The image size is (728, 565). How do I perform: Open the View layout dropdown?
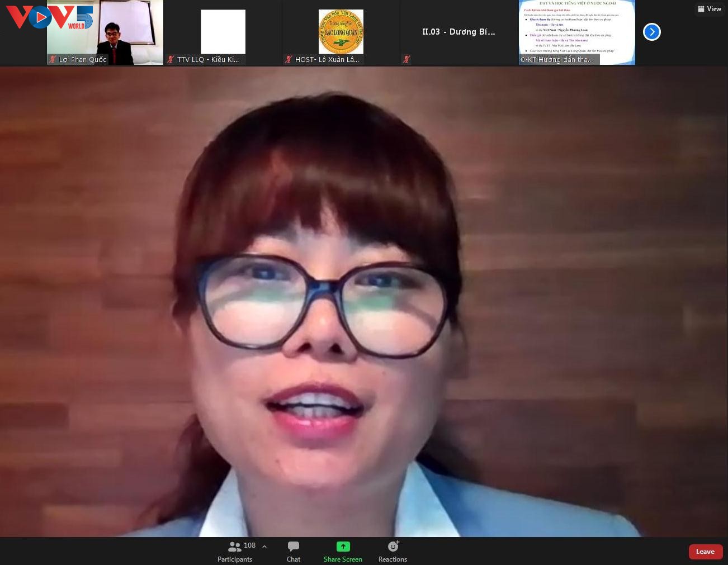click(x=710, y=9)
